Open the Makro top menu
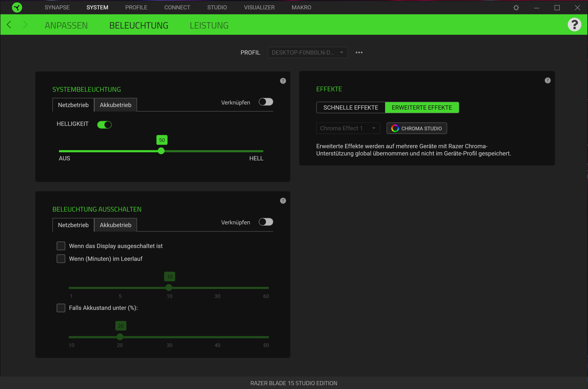The width and height of the screenshot is (588, 389). coord(301,7)
